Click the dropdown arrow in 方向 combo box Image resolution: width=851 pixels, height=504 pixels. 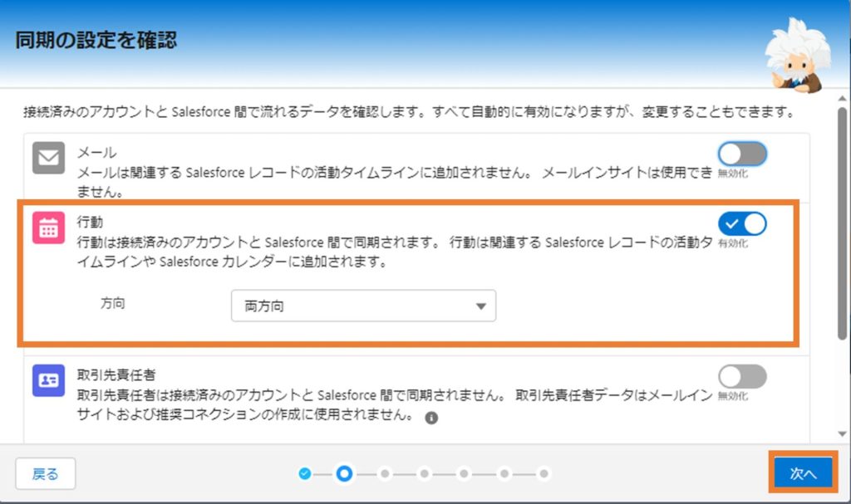(x=481, y=306)
